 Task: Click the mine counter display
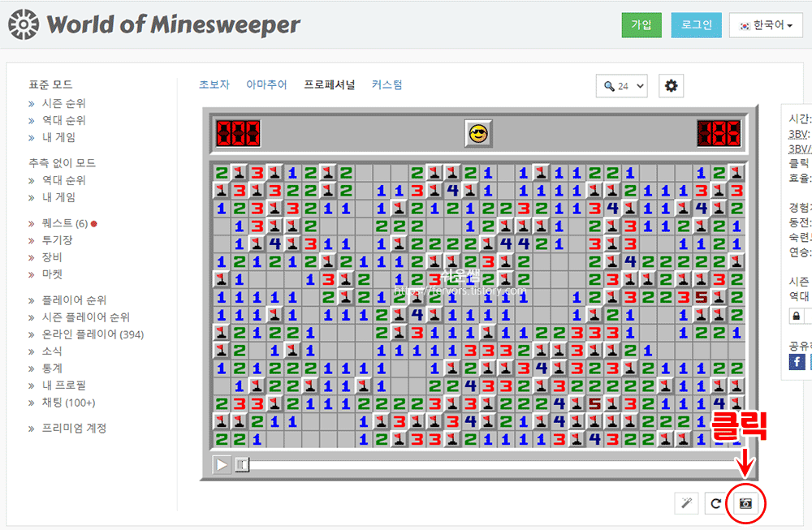pos(238,134)
